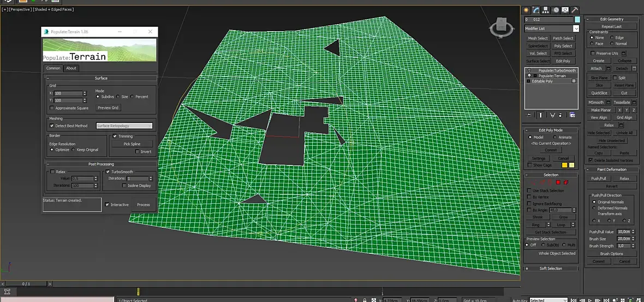Enable Approximate Square checkbox

pyautogui.click(x=52, y=108)
